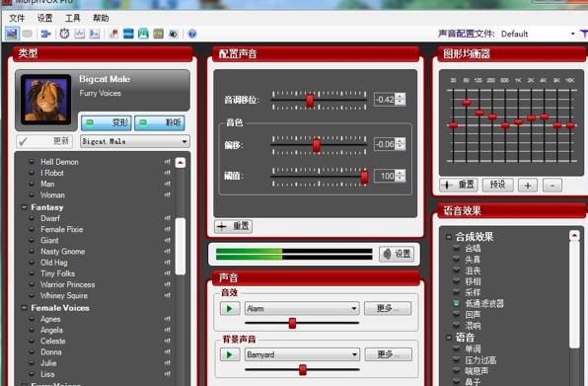588x386 pixels.
Task: Click the funnel icon beside voice profile dropdown
Action: (x=584, y=34)
